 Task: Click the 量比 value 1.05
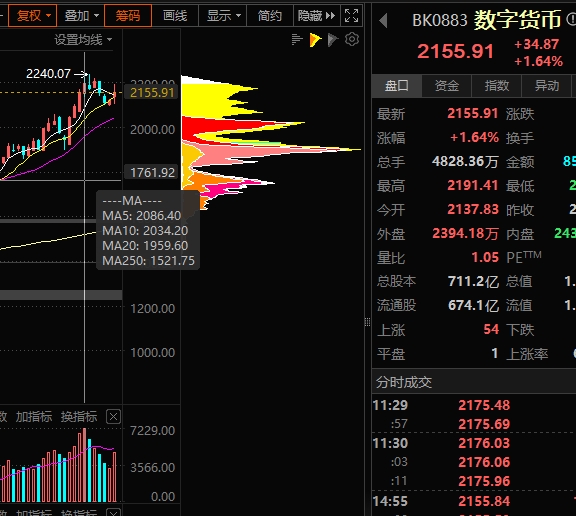pyautogui.click(x=485, y=257)
